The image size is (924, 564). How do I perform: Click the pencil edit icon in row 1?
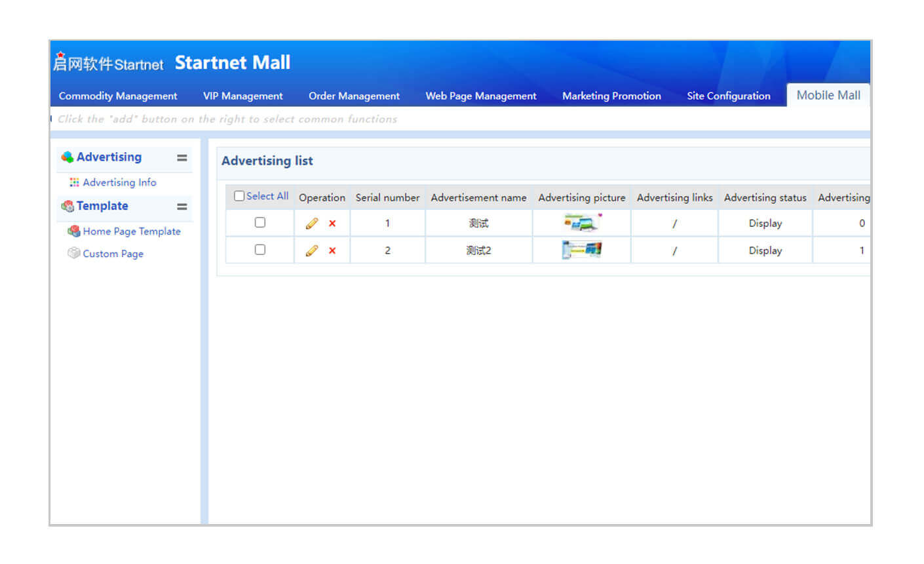(312, 224)
